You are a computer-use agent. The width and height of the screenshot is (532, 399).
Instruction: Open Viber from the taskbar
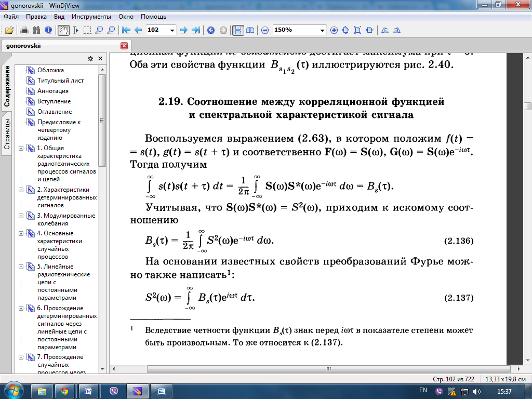114,392
